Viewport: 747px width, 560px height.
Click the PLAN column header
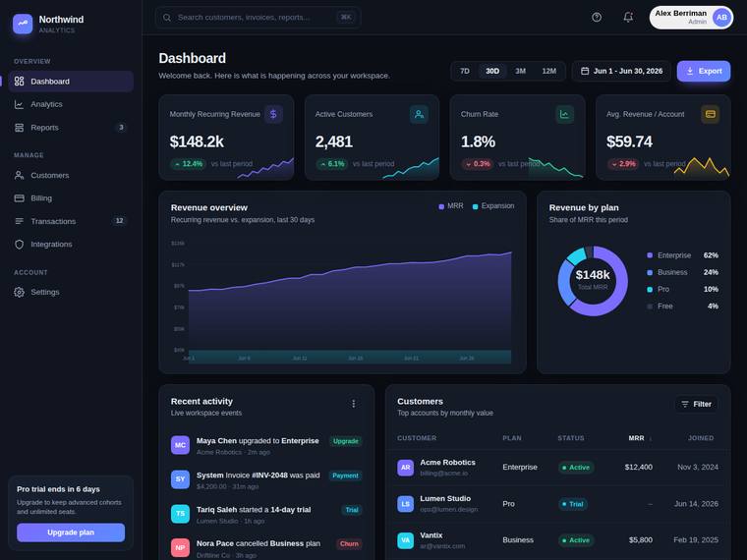pos(512,438)
